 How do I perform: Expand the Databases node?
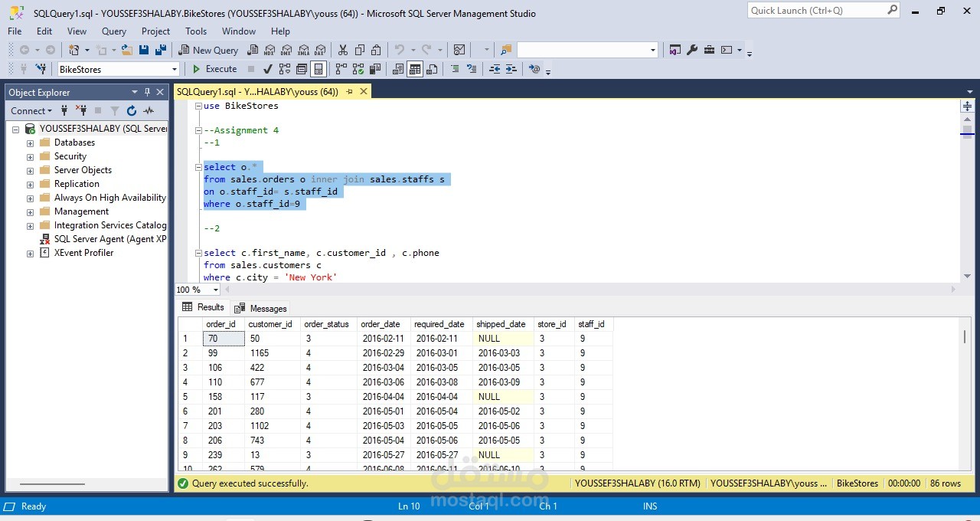[x=31, y=143]
